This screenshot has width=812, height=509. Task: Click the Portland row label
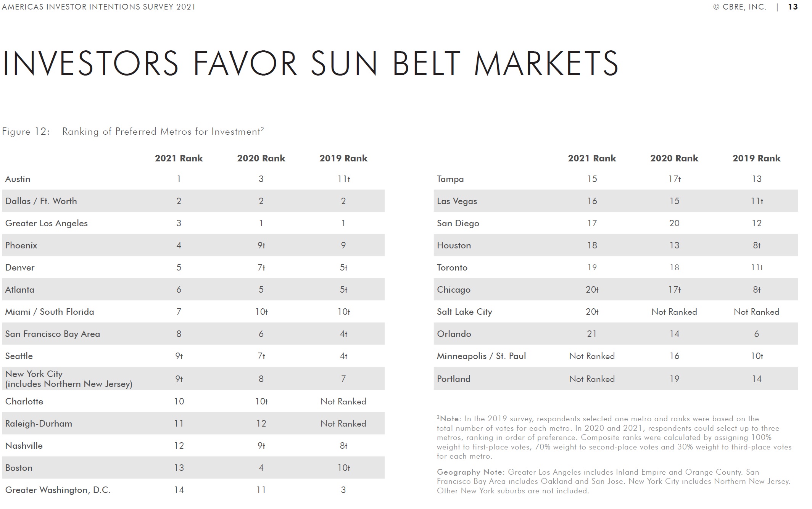pyautogui.click(x=453, y=379)
